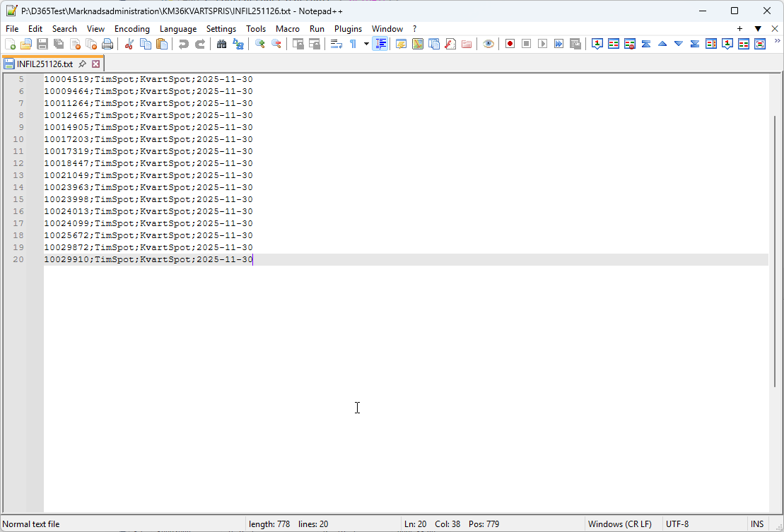This screenshot has width=784, height=532.
Task: Toggle the Word wrap toolbar button
Action: click(337, 44)
